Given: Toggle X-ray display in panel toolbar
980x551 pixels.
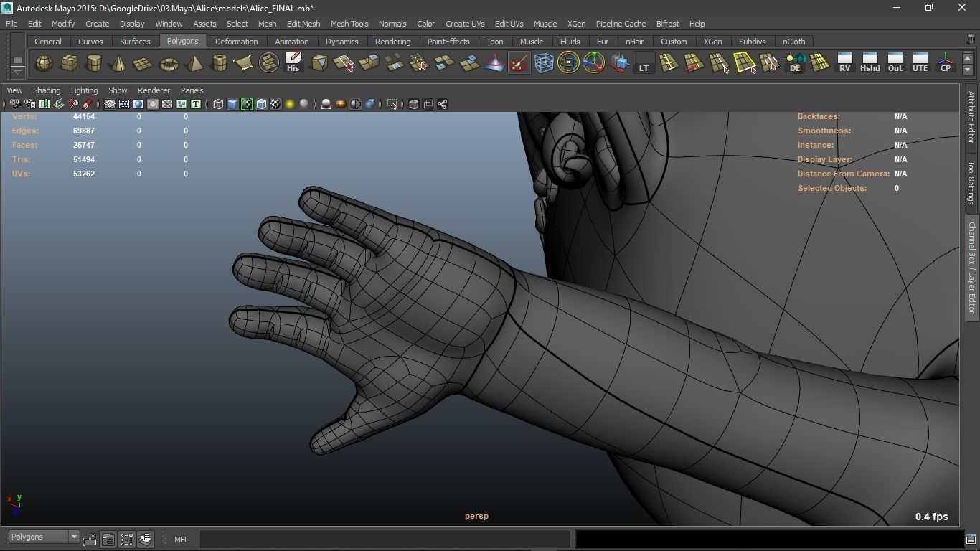Looking at the screenshot, I should pyautogui.click(x=414, y=105).
